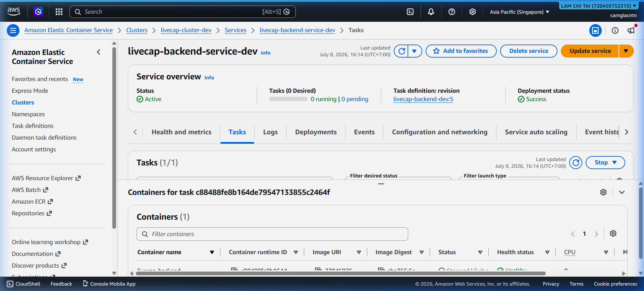Open the announcements megaphone icon

click(x=631, y=30)
